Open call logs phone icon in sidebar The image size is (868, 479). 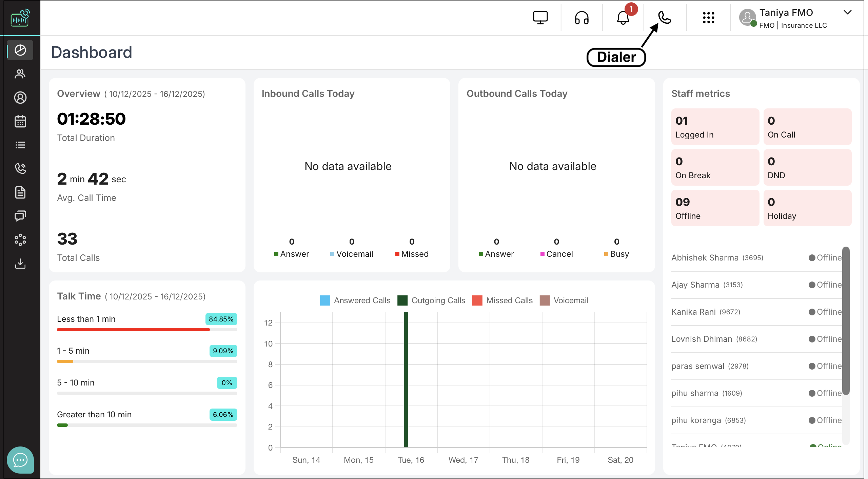coord(20,168)
